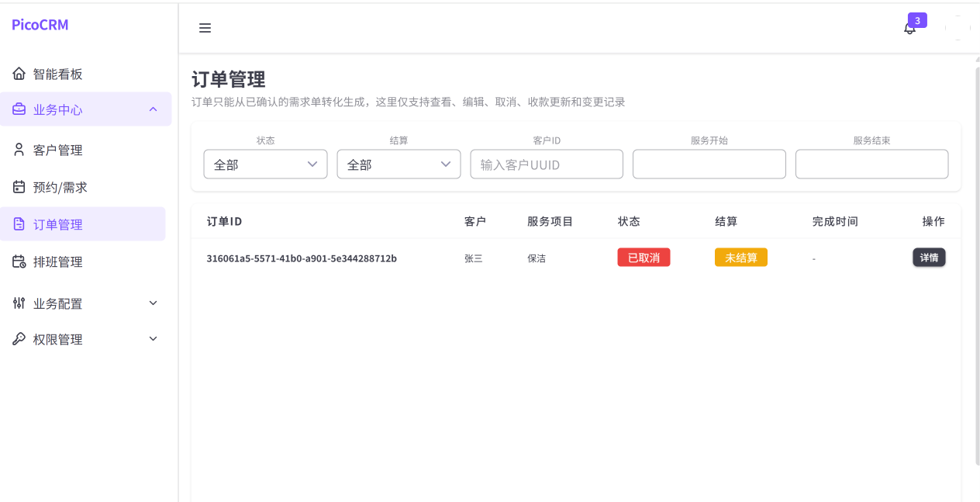
Task: Click the 已取消 status tag
Action: click(644, 258)
